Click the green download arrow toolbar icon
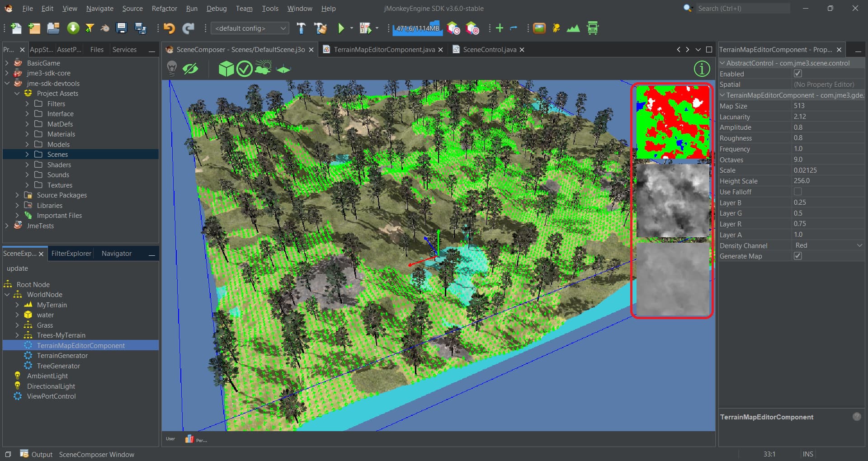Screen dimensions: 868x461 click(x=73, y=28)
